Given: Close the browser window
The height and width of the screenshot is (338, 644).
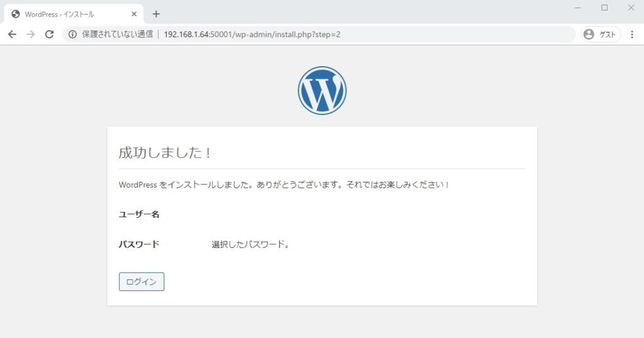Looking at the screenshot, I should click(x=631, y=8).
